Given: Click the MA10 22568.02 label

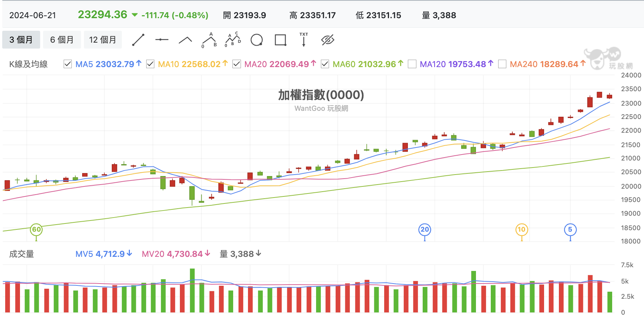Looking at the screenshot, I should click(192, 64).
